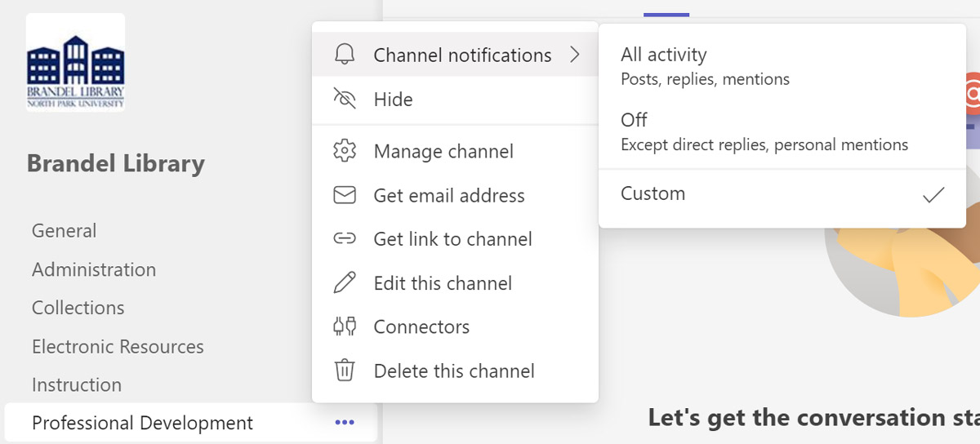Click the gear icon beside Manage channel
The width and height of the screenshot is (980, 444).
click(345, 151)
